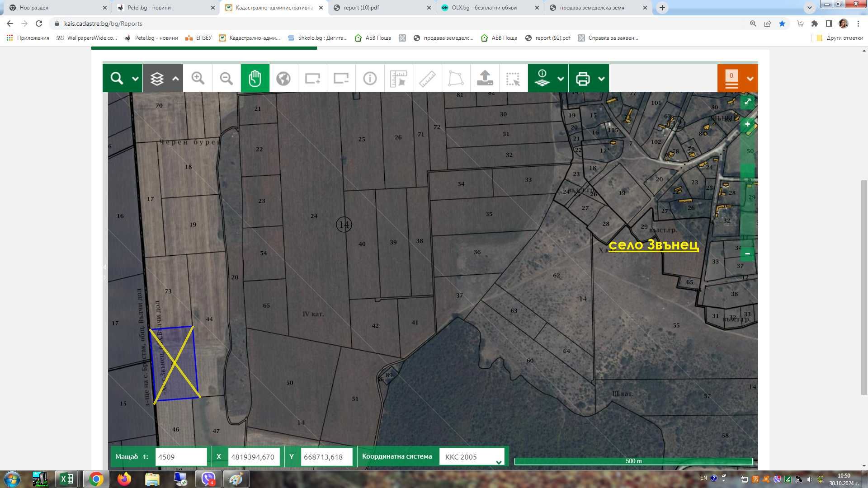868x488 pixels.
Task: Select the rectangle selection tool
Action: click(x=513, y=78)
